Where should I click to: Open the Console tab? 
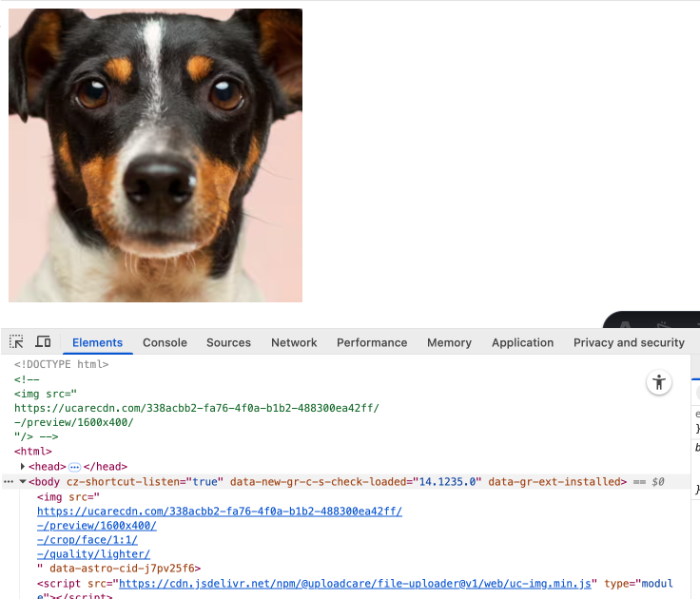165,342
